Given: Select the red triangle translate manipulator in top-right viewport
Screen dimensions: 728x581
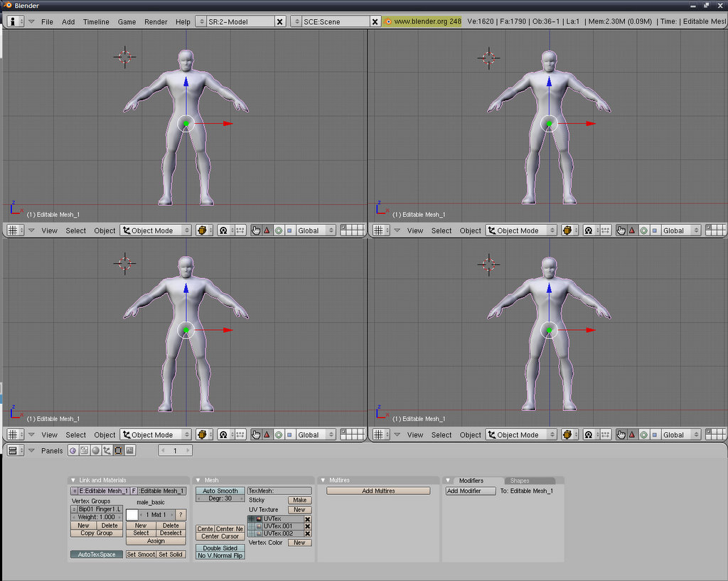Looking at the screenshot, I should [631, 230].
